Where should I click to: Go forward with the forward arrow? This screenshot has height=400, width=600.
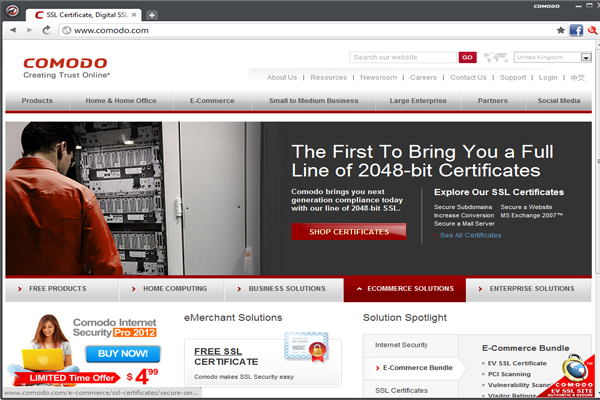click(29, 30)
